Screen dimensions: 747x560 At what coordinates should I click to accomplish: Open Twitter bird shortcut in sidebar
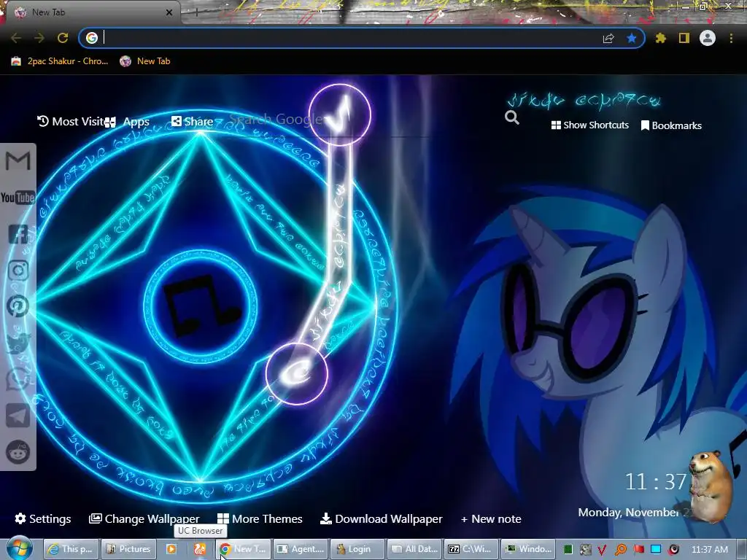click(x=18, y=343)
